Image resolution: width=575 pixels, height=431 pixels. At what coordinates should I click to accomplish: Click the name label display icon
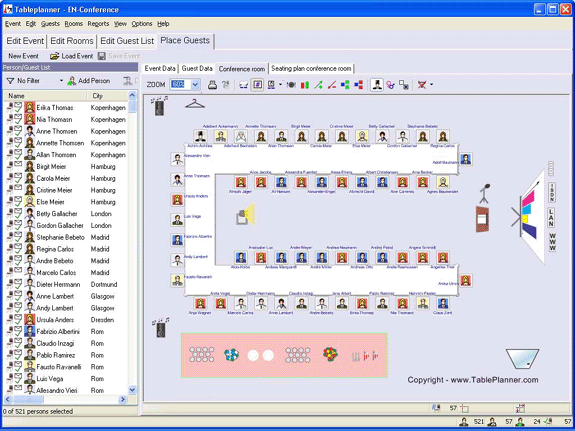tap(271, 85)
